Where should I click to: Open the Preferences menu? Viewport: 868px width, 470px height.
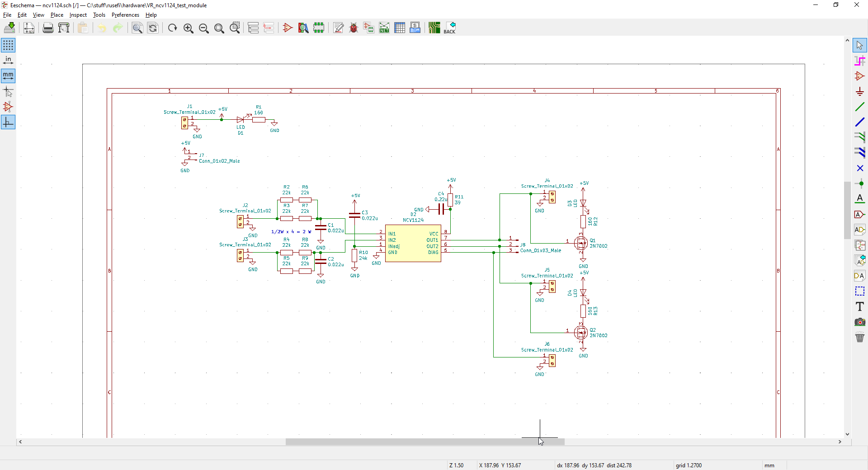(125, 15)
